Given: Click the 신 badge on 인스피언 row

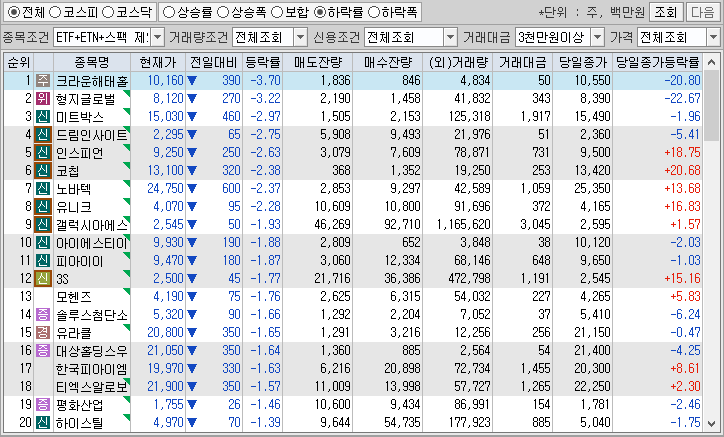Looking at the screenshot, I should coord(43,152).
